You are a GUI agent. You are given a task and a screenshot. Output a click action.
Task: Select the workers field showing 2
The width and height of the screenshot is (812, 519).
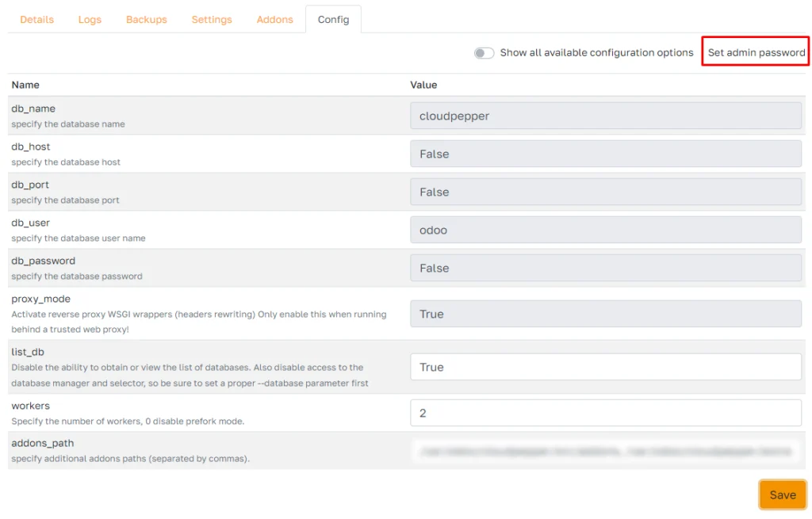click(x=607, y=412)
